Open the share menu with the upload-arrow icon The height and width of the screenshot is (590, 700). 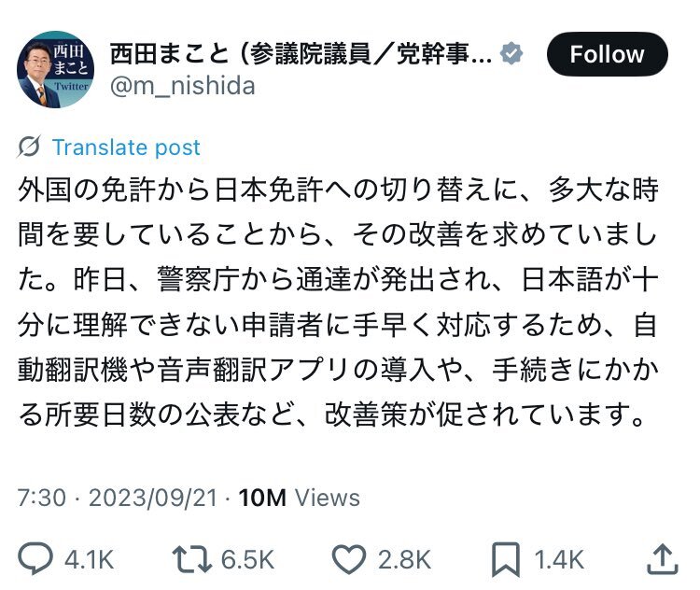point(661,558)
